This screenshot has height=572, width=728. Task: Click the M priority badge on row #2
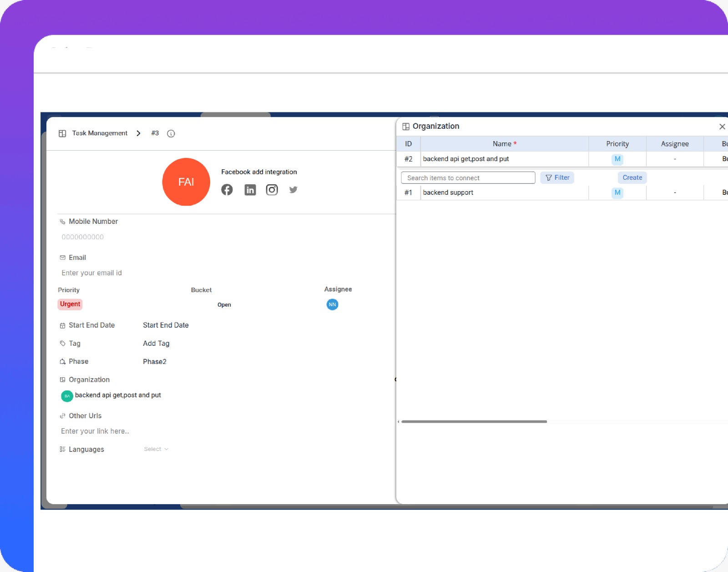pyautogui.click(x=617, y=159)
